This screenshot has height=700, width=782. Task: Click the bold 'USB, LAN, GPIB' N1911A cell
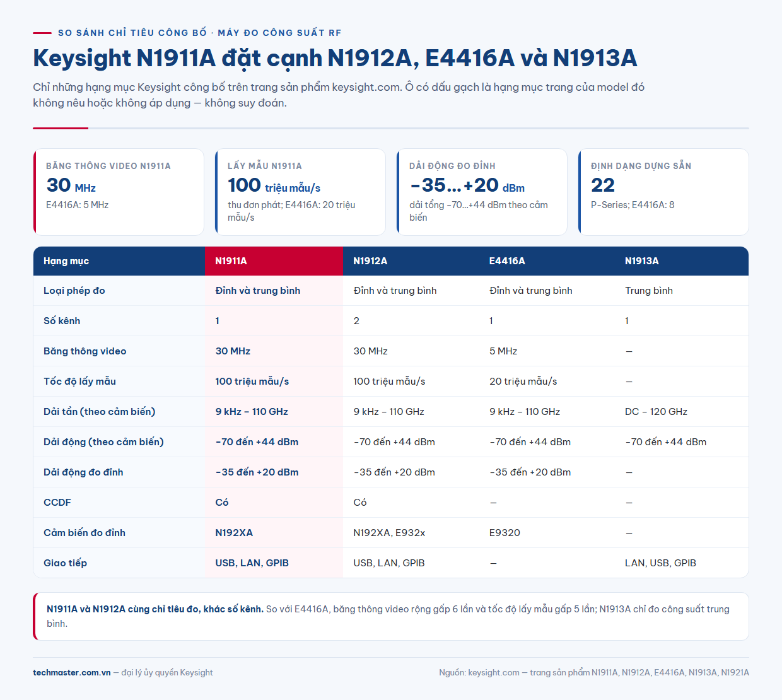point(274,563)
